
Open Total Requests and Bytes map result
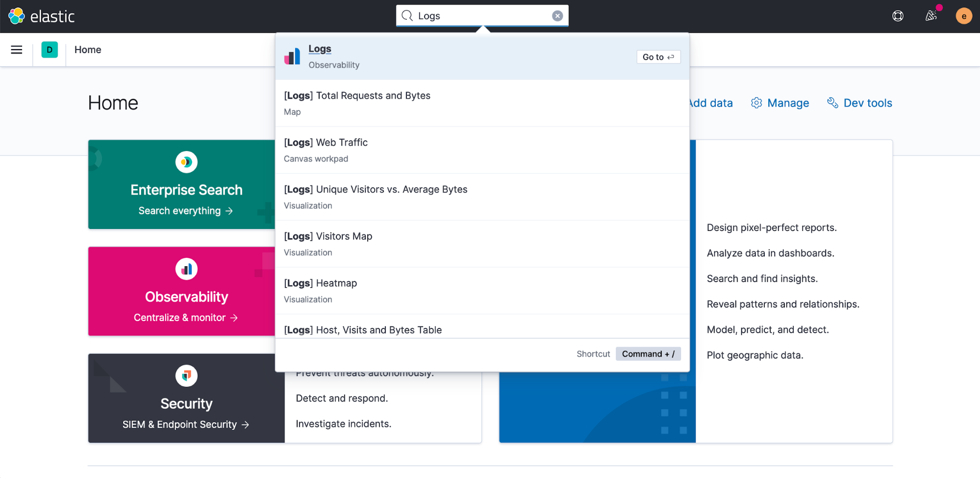tap(482, 103)
